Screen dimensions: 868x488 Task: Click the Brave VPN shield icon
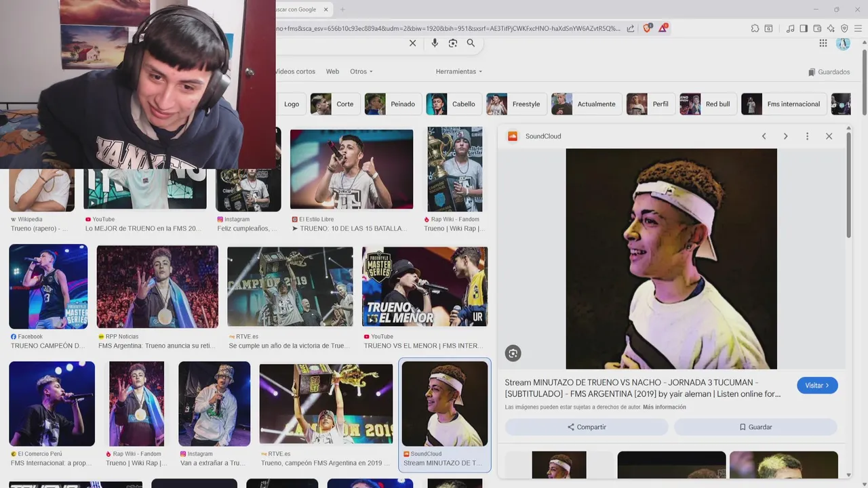(x=844, y=28)
